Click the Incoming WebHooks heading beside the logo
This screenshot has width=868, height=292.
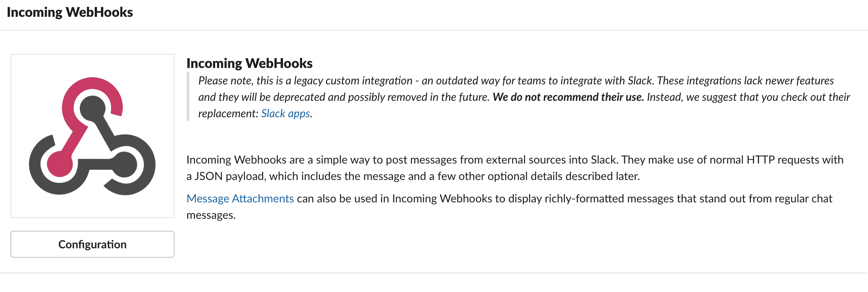[249, 63]
